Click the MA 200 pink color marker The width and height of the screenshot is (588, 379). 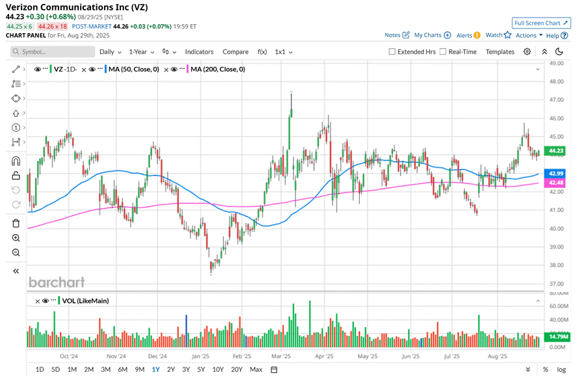tap(187, 70)
